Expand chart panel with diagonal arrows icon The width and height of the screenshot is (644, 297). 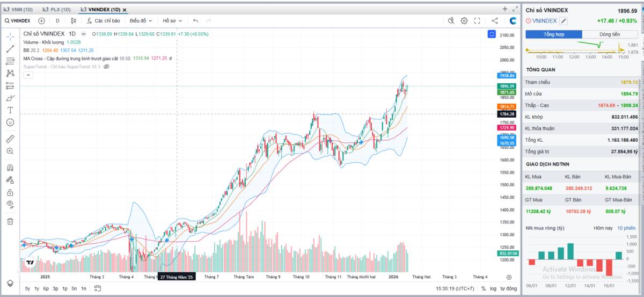point(515,9)
